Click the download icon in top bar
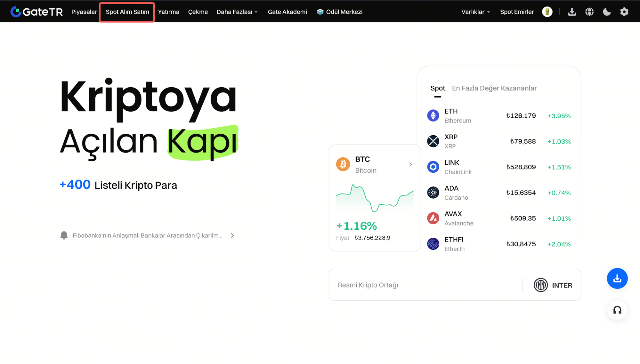The image size is (640, 364). point(572,12)
